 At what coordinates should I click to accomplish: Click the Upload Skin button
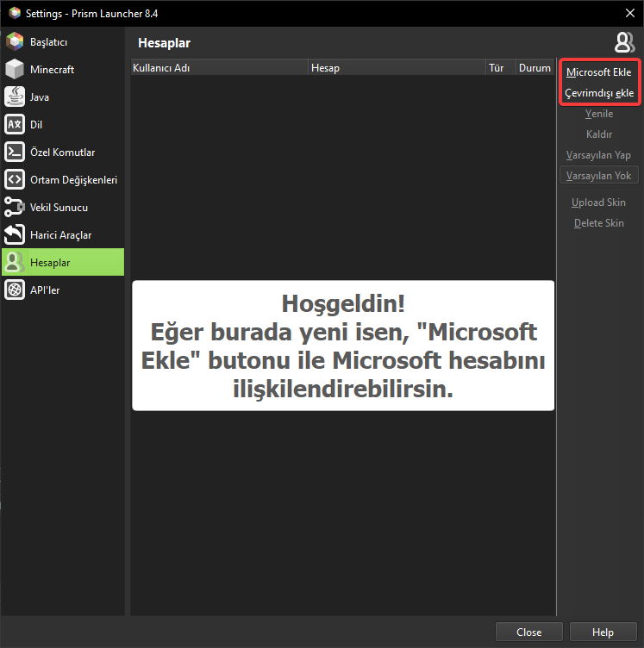599,202
